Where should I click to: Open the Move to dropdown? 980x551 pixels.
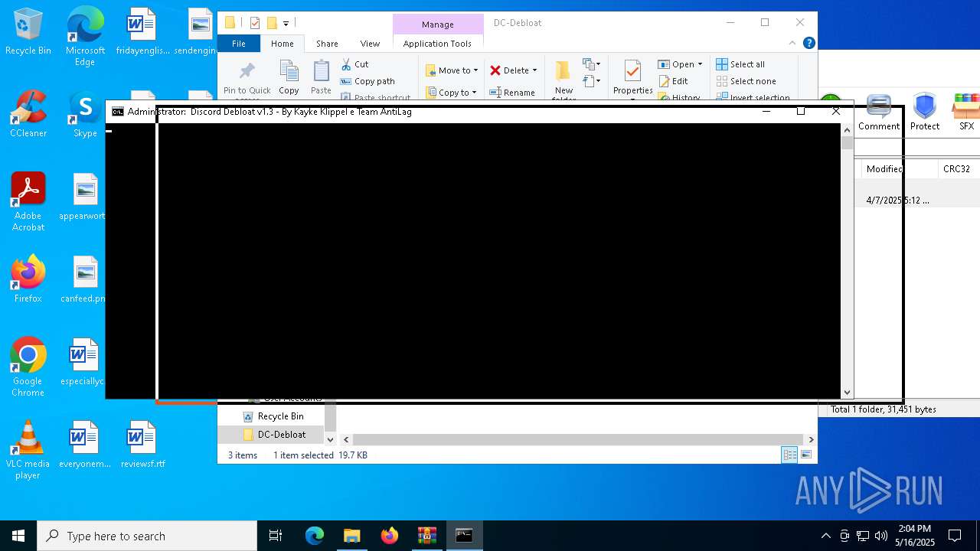tap(452, 70)
